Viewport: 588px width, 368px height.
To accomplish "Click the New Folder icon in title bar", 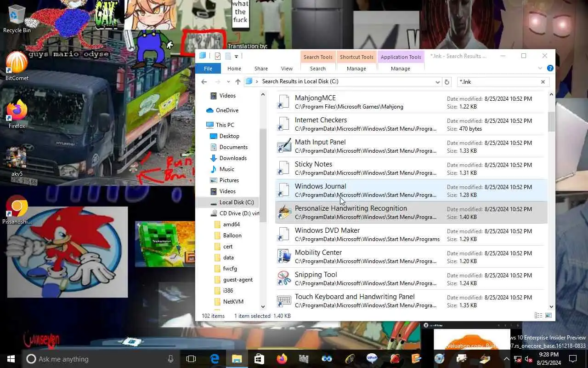I will [x=227, y=56].
